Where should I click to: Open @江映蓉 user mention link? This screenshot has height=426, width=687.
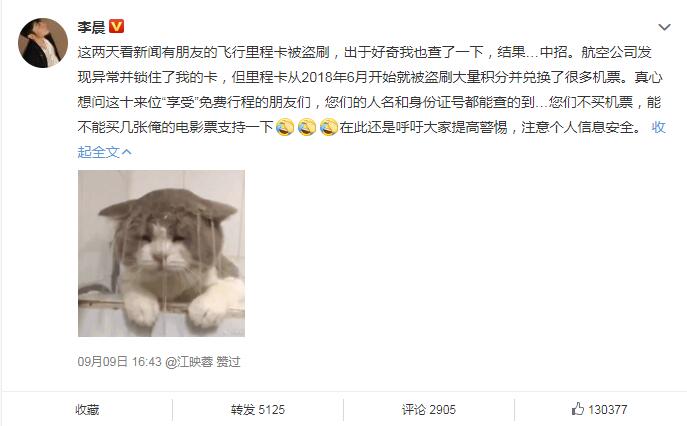pyautogui.click(x=189, y=362)
